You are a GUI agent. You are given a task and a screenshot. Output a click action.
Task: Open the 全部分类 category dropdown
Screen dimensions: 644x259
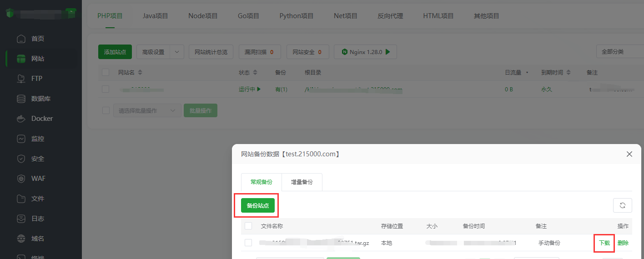pos(620,51)
